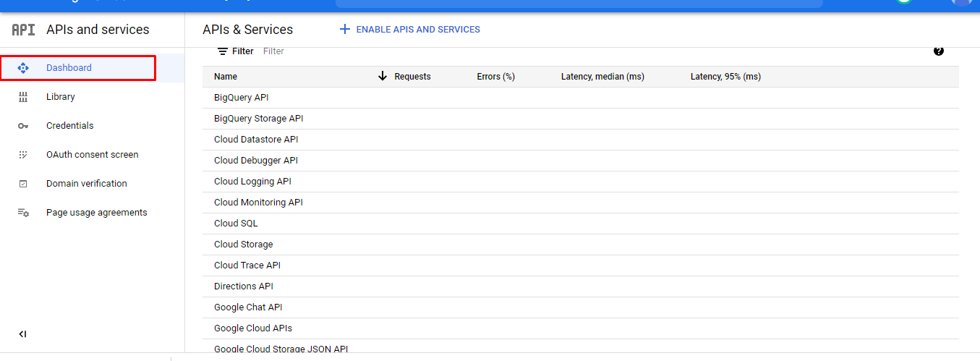
Task: Open Cloud Storage entry
Action: point(244,245)
